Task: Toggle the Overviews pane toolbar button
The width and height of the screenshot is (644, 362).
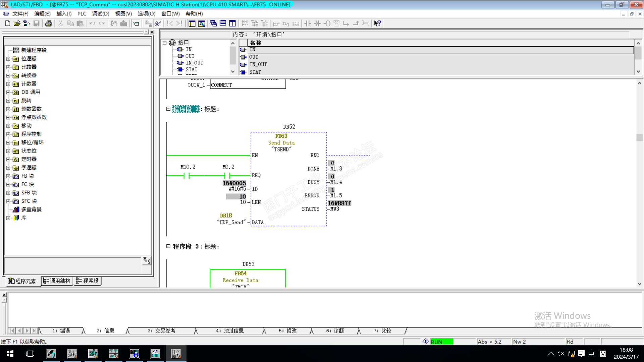Action: click(192, 23)
